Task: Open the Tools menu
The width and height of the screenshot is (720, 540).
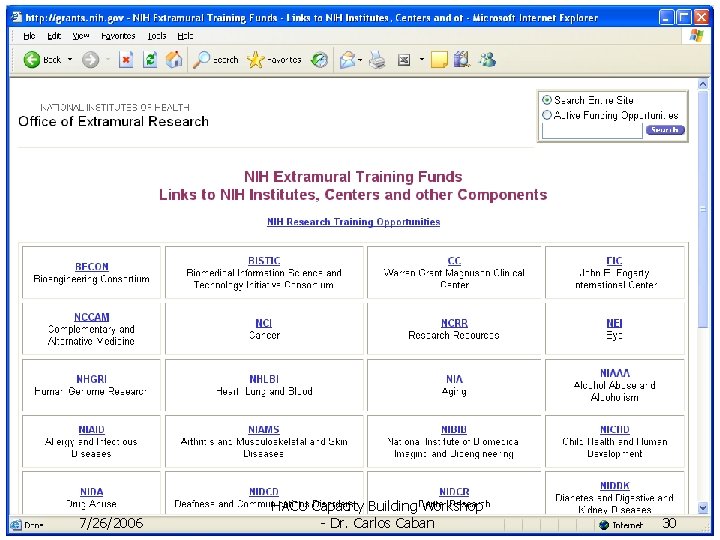Action: pos(157,36)
